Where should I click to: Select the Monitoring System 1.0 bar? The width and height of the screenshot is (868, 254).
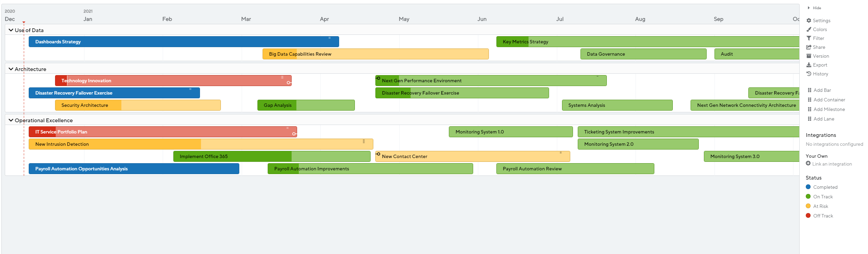(x=511, y=132)
